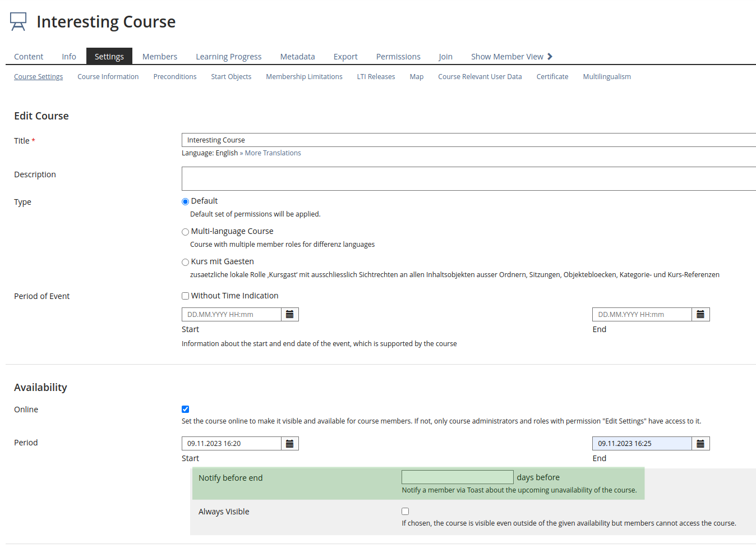756x552 pixels.
Task: Enable Without Time Indication checkbox
Action: [x=185, y=296]
